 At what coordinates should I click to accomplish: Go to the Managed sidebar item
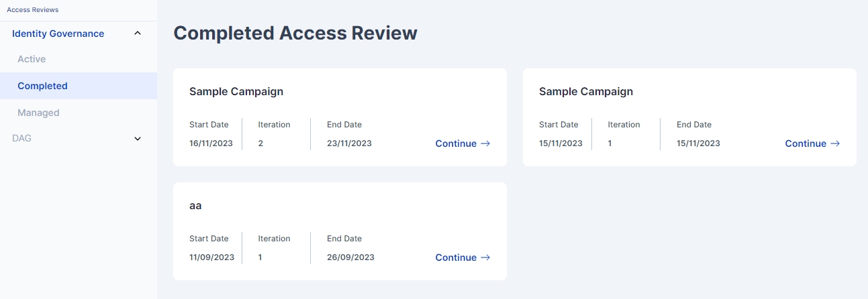click(x=38, y=113)
